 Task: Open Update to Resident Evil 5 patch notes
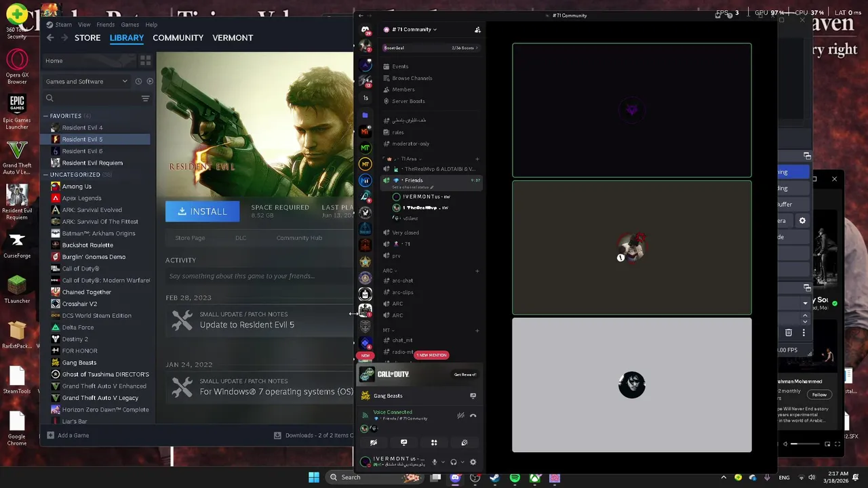pos(247,325)
